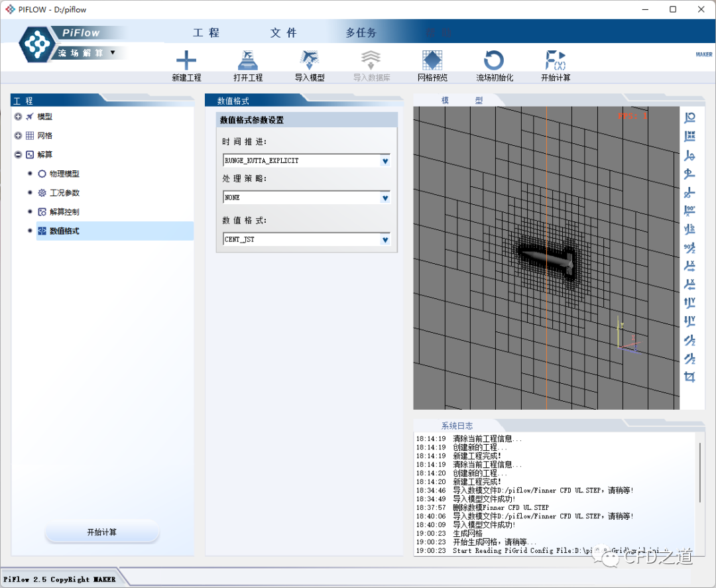Open the 工程 menu tab
The height and width of the screenshot is (588, 716).
(206, 33)
